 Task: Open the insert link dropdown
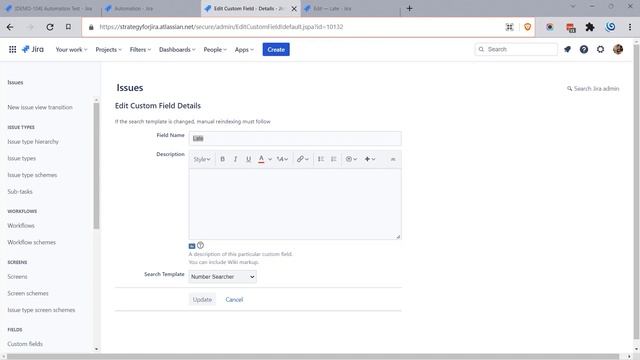(302, 159)
